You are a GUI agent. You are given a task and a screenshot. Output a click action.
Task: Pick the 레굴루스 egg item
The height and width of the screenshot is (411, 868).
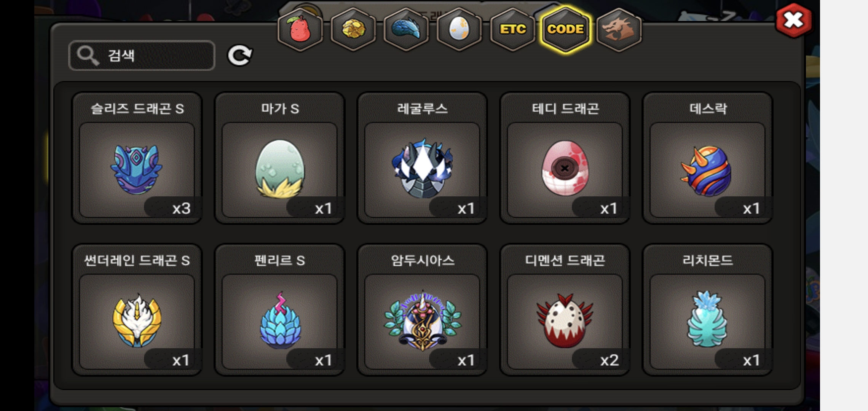coord(423,158)
